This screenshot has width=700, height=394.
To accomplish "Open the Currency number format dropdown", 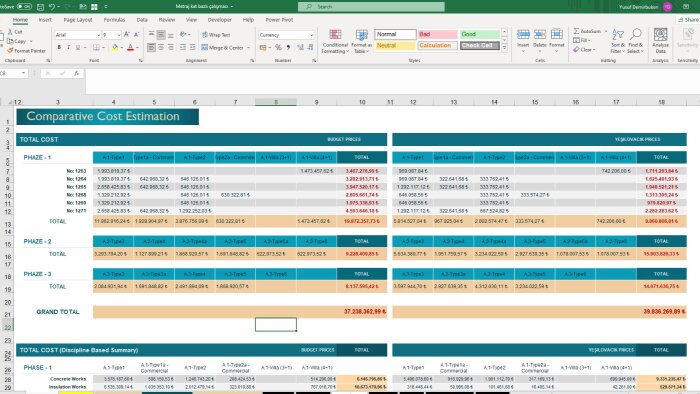I will click(x=311, y=35).
